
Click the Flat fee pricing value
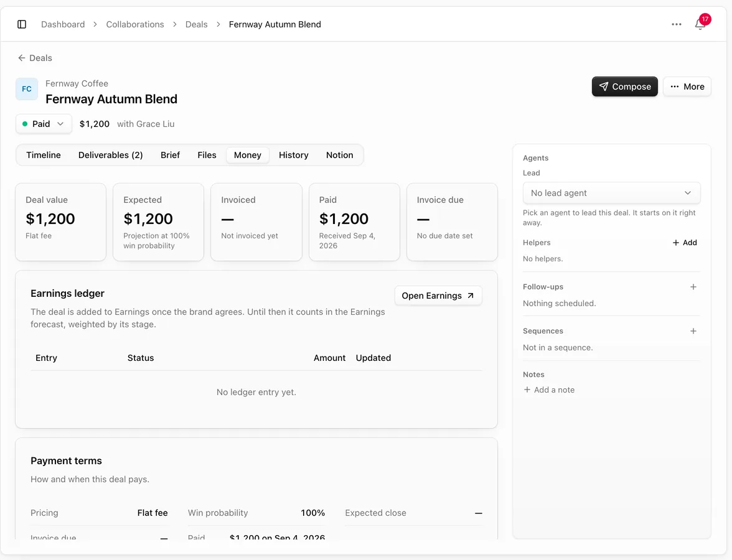152,513
